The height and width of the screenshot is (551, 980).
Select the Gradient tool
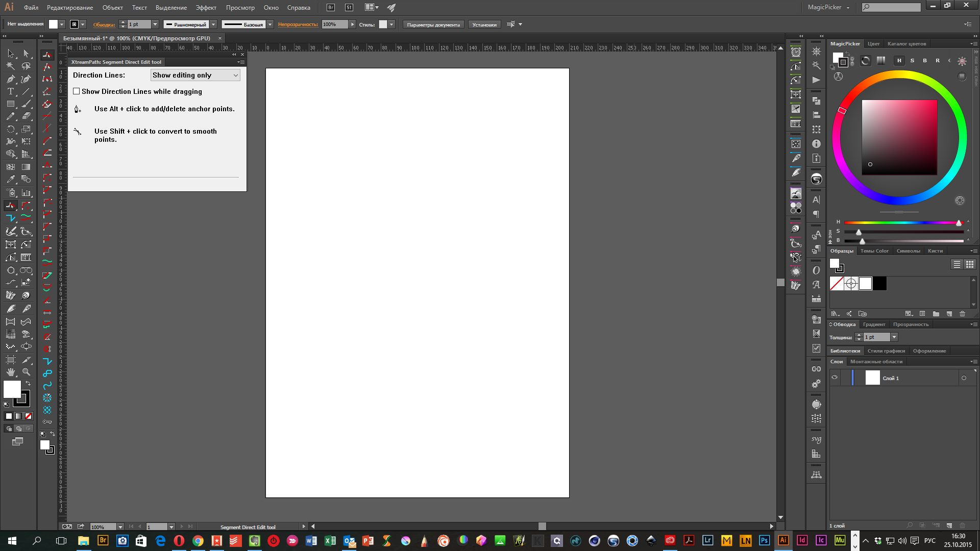pyautogui.click(x=26, y=167)
